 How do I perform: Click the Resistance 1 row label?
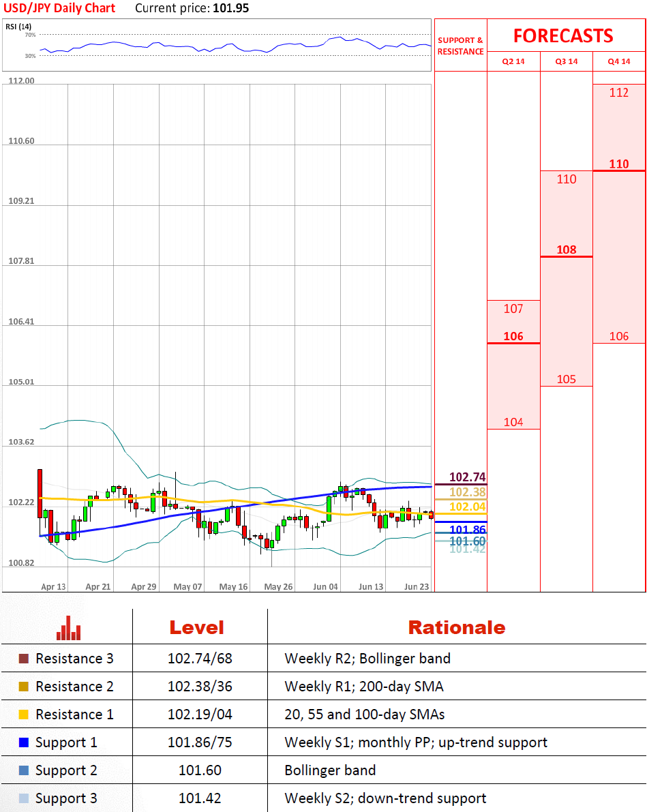click(x=74, y=715)
